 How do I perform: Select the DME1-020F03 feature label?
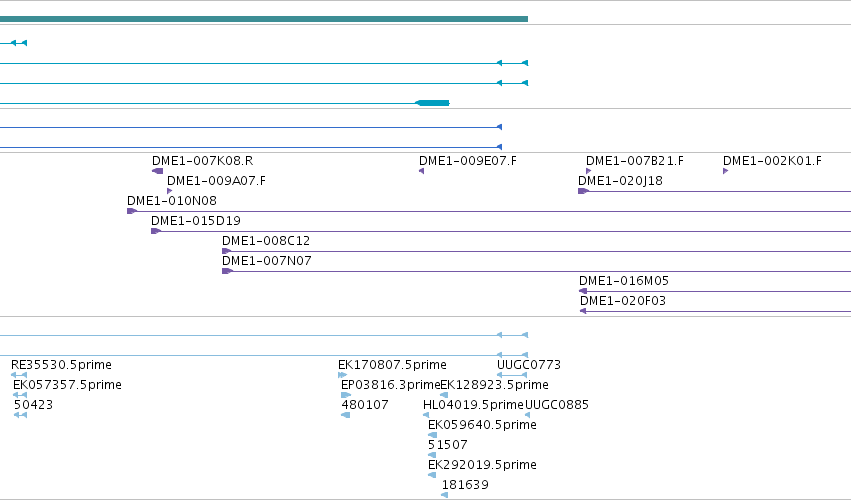(623, 301)
